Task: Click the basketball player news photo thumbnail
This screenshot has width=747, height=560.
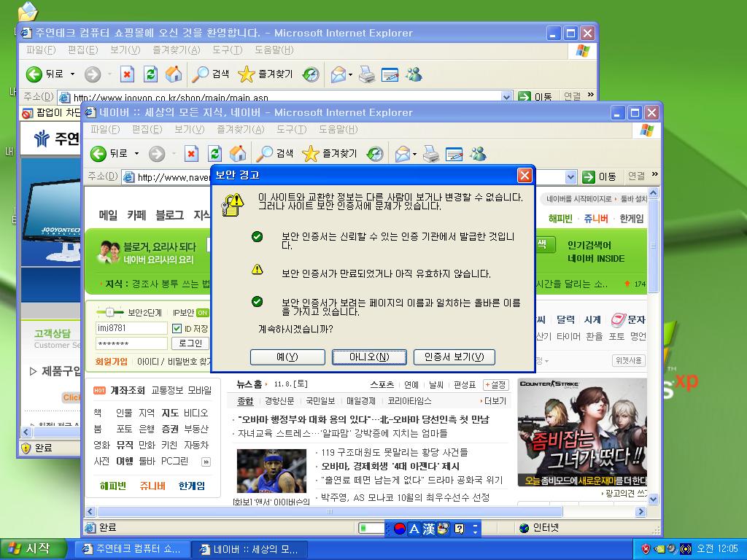Action: click(x=271, y=471)
